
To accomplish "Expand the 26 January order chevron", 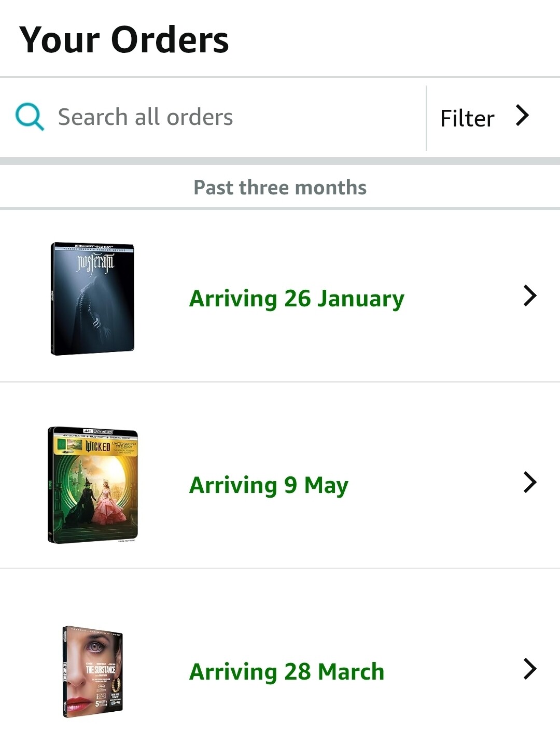I will (x=529, y=295).
